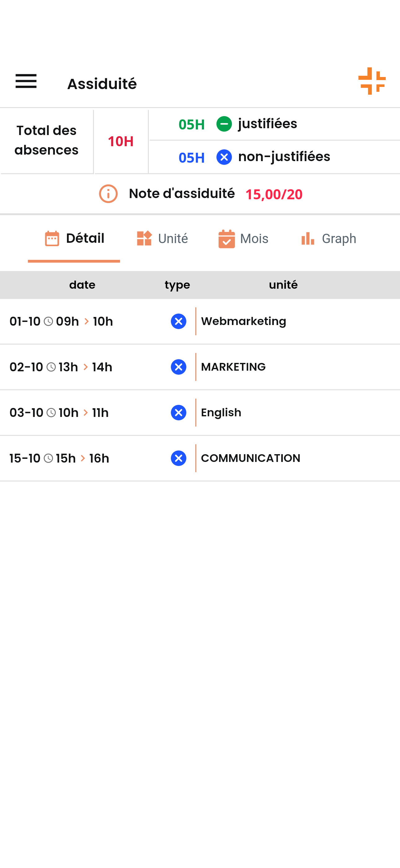This screenshot has width=400, height=868.
Task: Open the hamburger navigation menu
Action: tap(26, 81)
